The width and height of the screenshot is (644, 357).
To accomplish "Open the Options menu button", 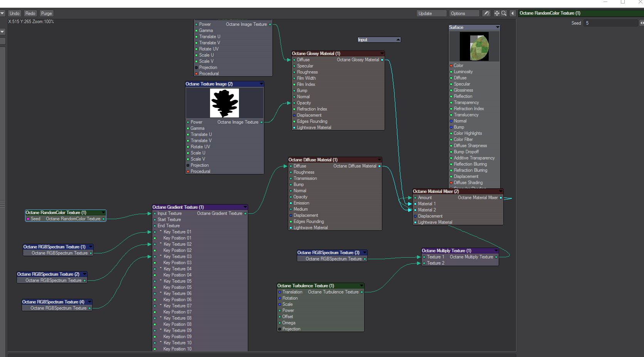I will click(464, 13).
